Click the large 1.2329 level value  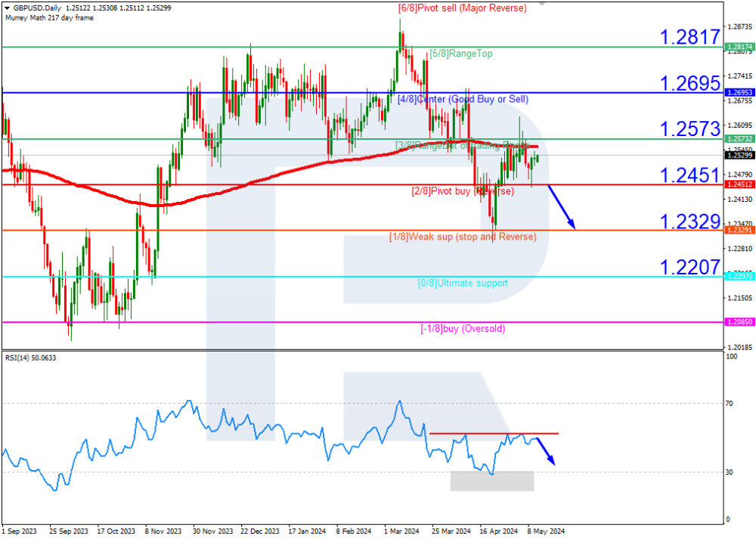point(689,221)
